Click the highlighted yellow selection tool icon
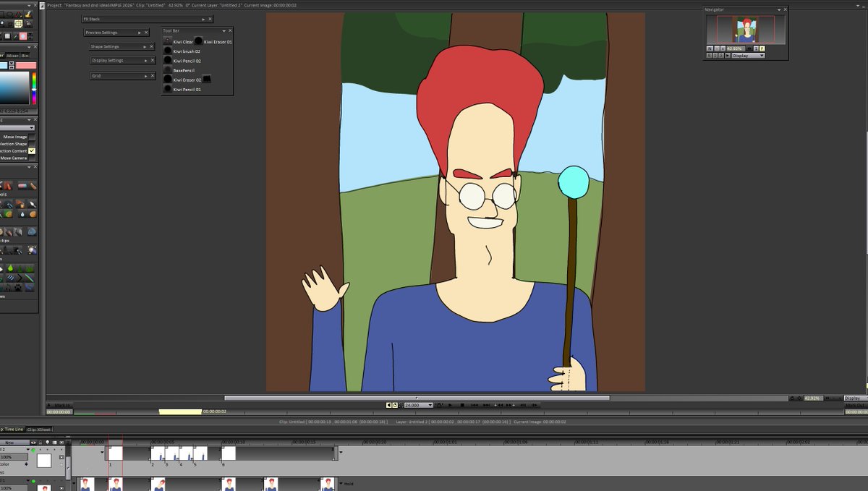 click(18, 23)
